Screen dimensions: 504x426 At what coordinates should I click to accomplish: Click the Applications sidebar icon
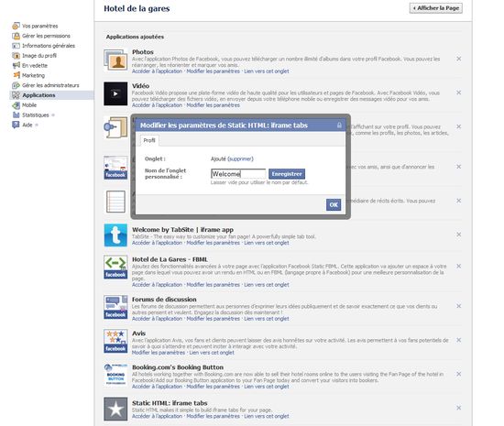point(16,95)
